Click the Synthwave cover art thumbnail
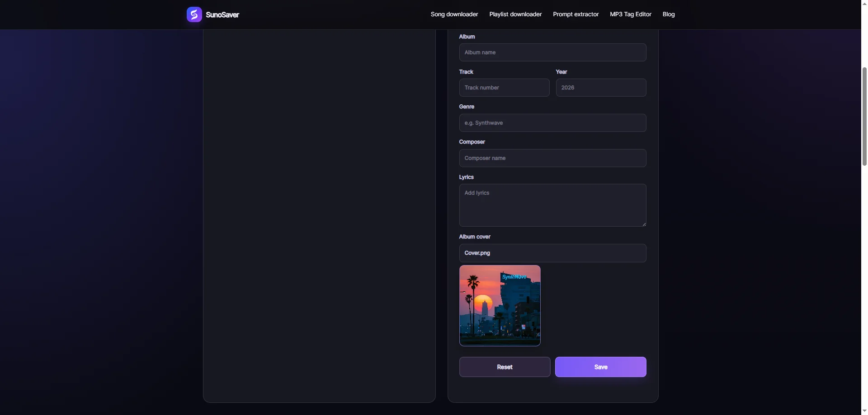868x415 pixels. (x=500, y=306)
